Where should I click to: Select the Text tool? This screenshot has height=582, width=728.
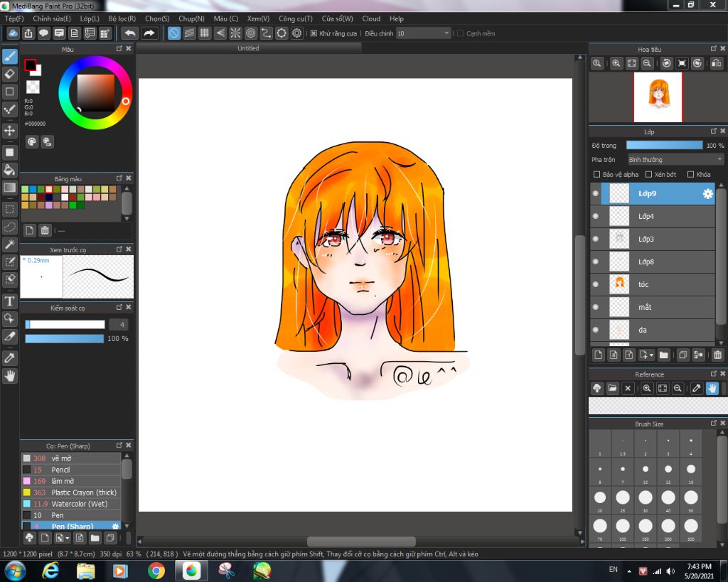click(x=10, y=301)
